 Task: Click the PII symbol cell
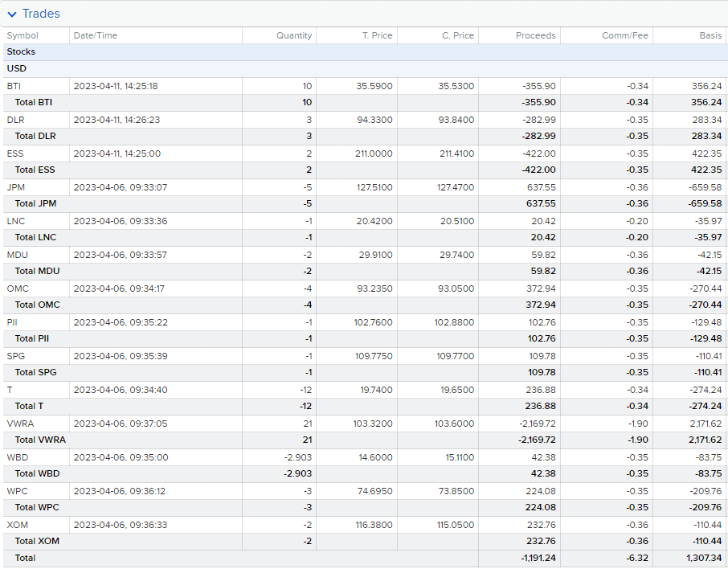pos(12,323)
